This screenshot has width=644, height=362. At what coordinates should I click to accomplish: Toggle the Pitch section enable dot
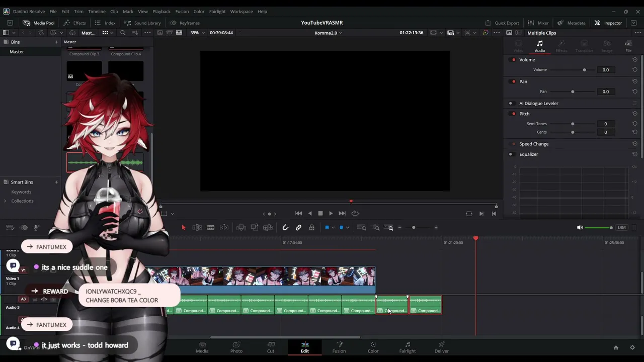(x=513, y=114)
